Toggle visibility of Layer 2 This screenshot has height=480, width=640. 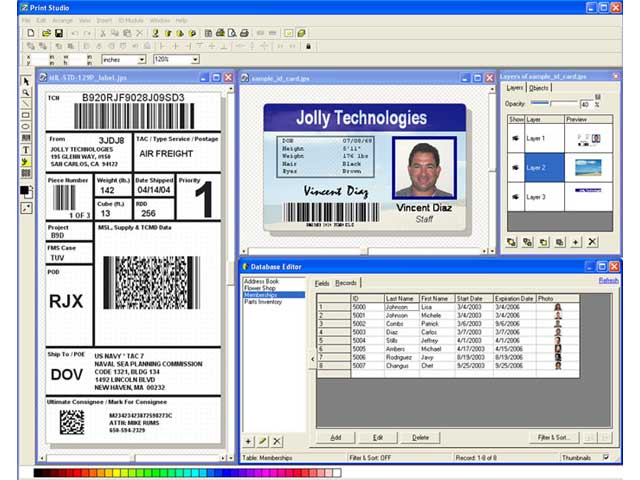[x=516, y=168]
